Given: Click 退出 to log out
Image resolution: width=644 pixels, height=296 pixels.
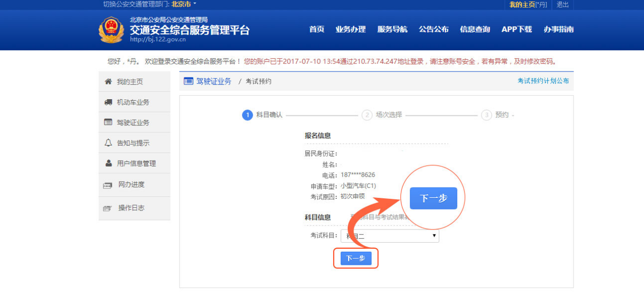Looking at the screenshot, I should click(x=562, y=5).
